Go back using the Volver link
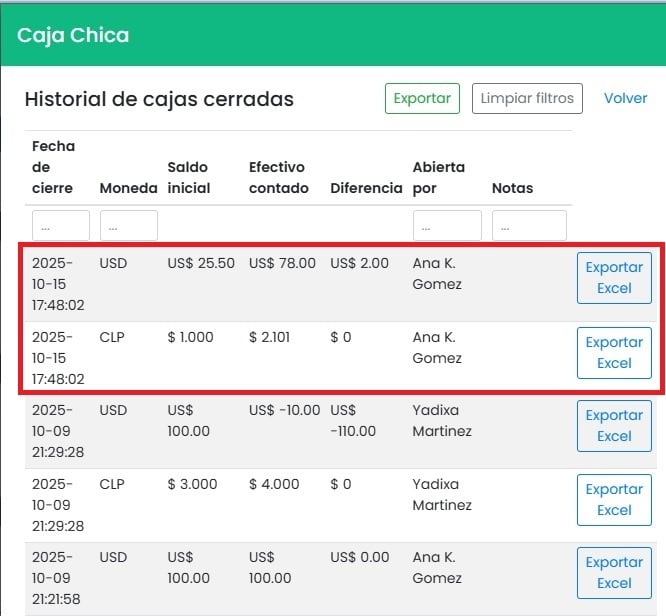Viewport: 666px width, 616px height. tap(625, 98)
